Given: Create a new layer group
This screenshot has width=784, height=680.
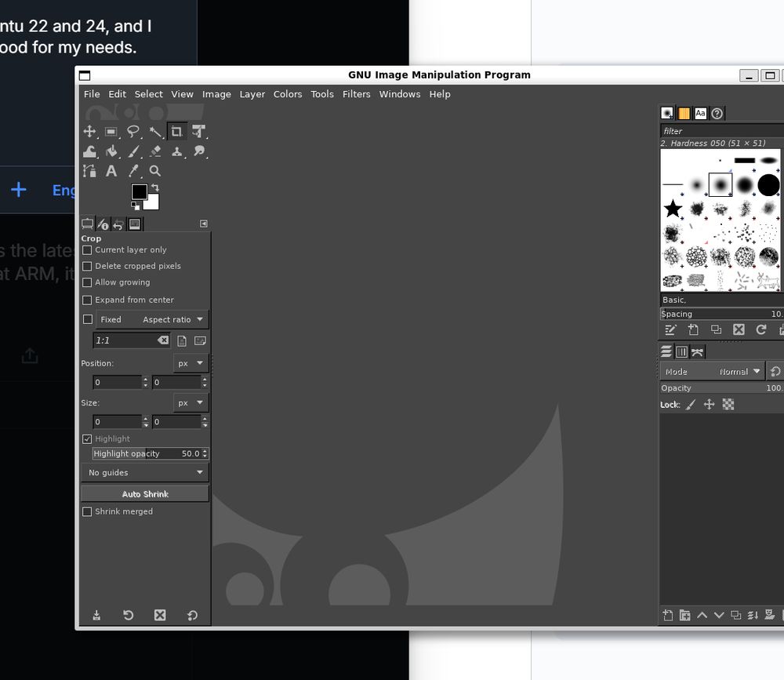Looking at the screenshot, I should [x=685, y=615].
